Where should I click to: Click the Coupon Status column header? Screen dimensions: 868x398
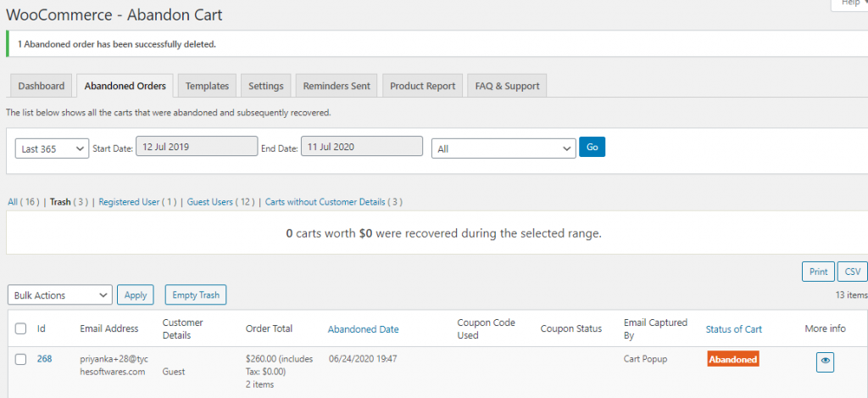pyautogui.click(x=570, y=328)
